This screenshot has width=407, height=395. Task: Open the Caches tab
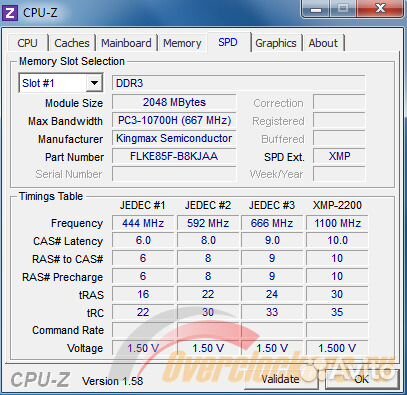[72, 43]
